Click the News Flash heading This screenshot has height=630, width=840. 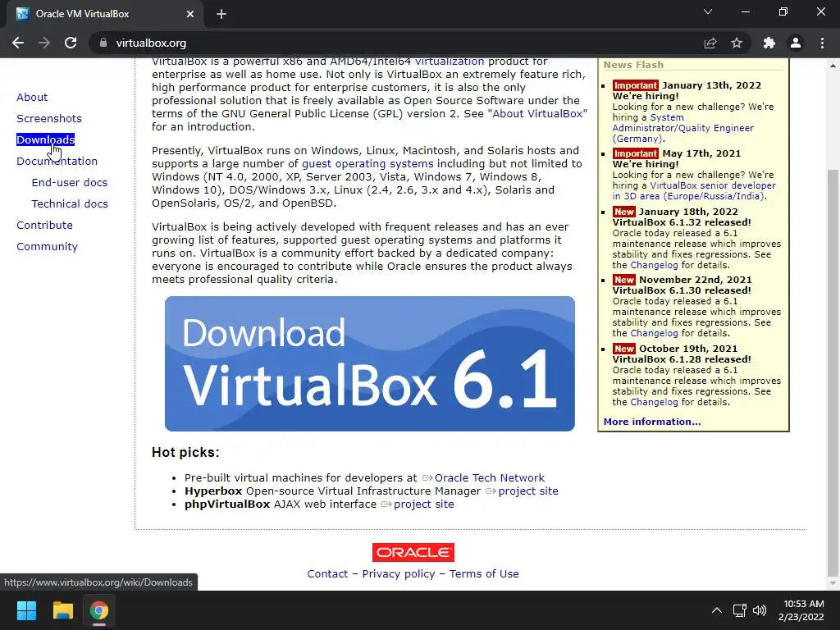tap(633, 65)
